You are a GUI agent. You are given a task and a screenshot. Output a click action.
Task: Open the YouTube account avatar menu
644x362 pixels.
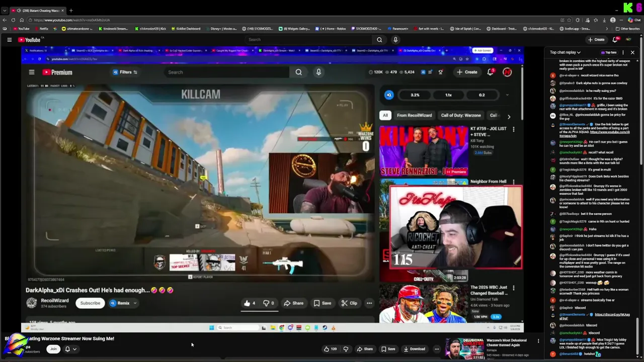[x=628, y=40]
